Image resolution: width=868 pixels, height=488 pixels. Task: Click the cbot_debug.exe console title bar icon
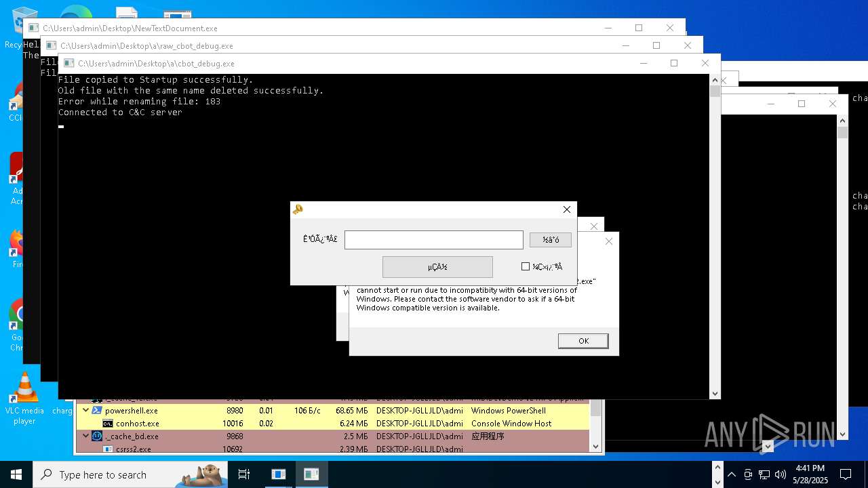(x=68, y=63)
